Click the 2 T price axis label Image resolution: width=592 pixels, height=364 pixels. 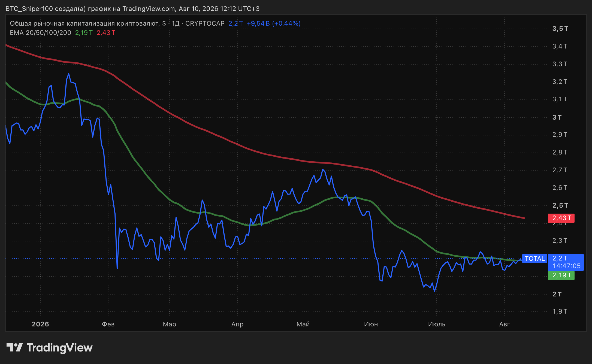[x=557, y=294]
